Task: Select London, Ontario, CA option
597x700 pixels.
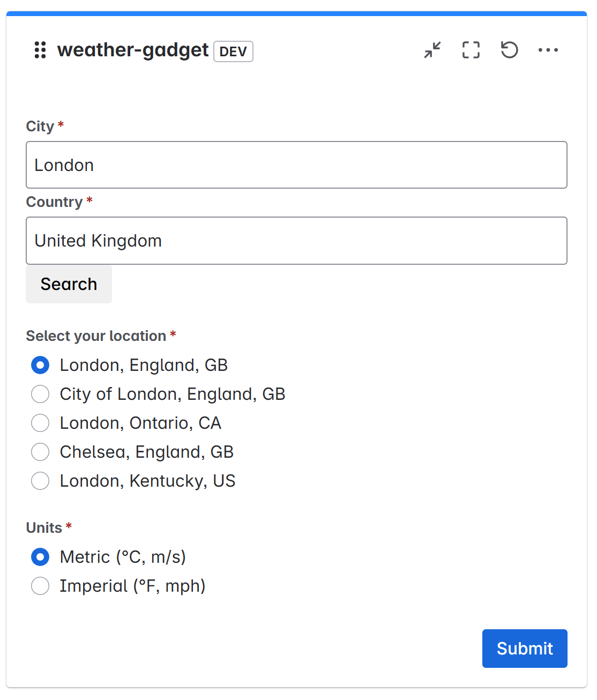Action: point(40,423)
